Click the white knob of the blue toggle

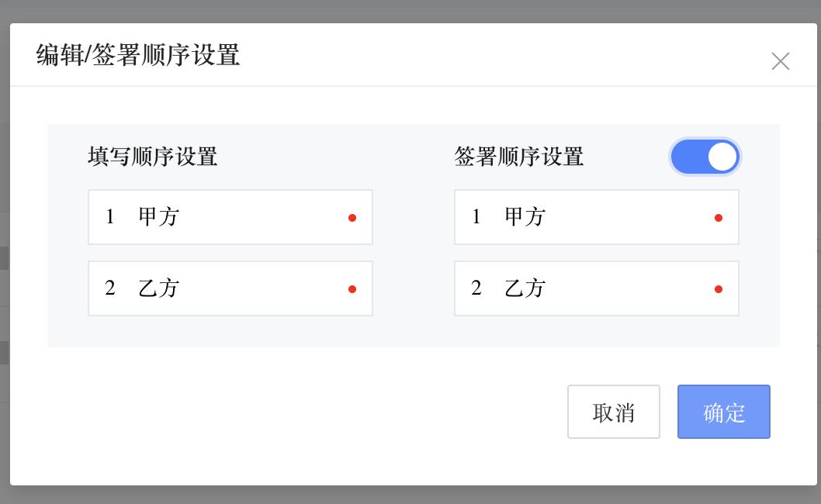(x=722, y=157)
